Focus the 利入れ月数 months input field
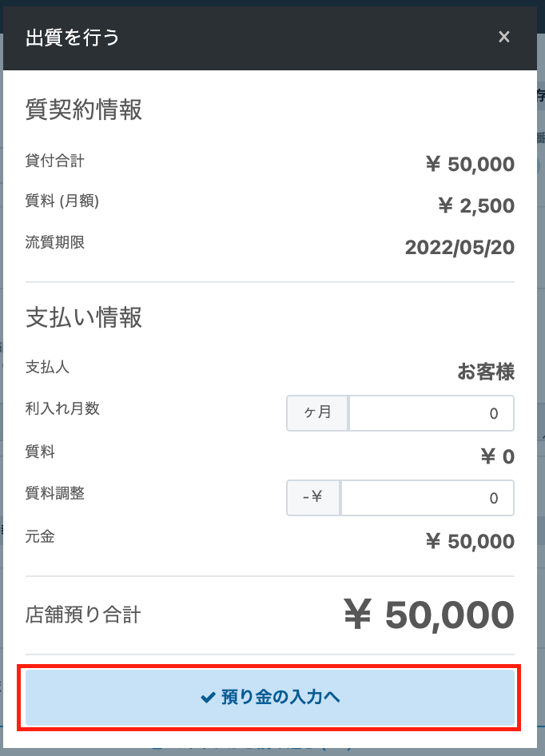The image size is (545, 756). coord(431,413)
